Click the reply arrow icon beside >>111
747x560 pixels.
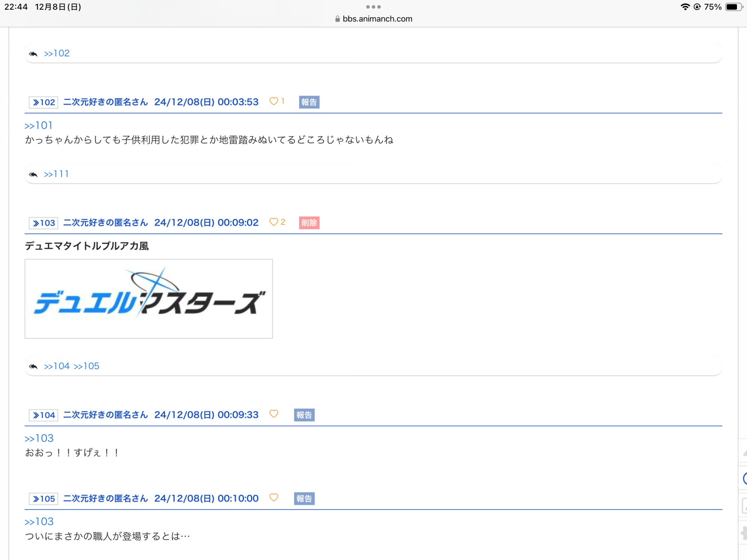(x=33, y=174)
